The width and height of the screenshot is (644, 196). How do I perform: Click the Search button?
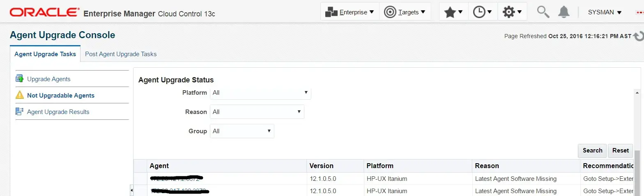coord(592,150)
